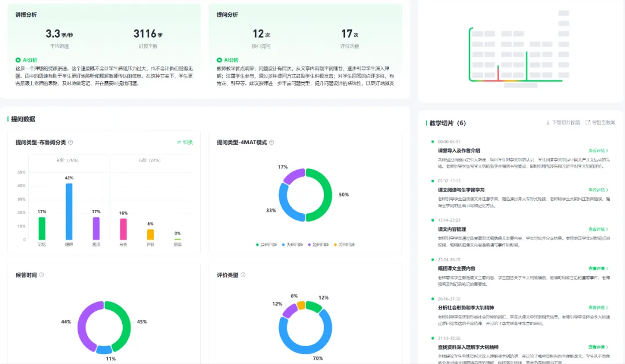Expand 查看详情 for 课文内容梳理 slice

pos(598,229)
